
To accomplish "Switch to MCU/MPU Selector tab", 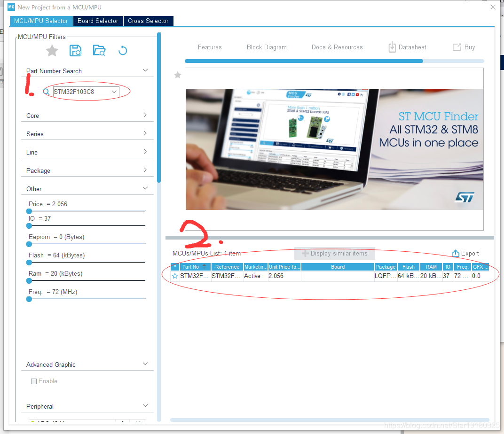I will [41, 21].
